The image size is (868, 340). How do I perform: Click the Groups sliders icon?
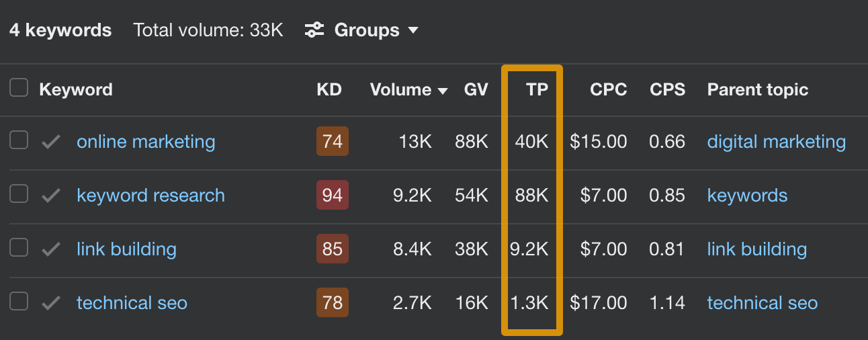tap(314, 30)
